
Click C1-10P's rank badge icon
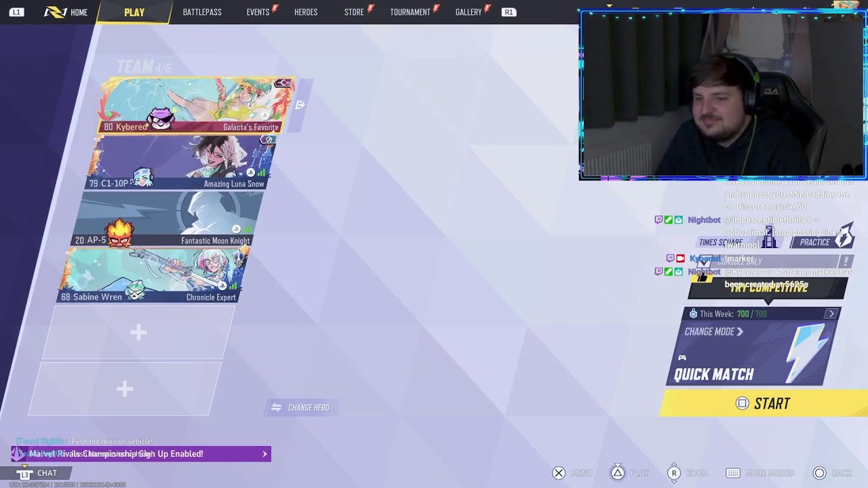click(x=269, y=140)
